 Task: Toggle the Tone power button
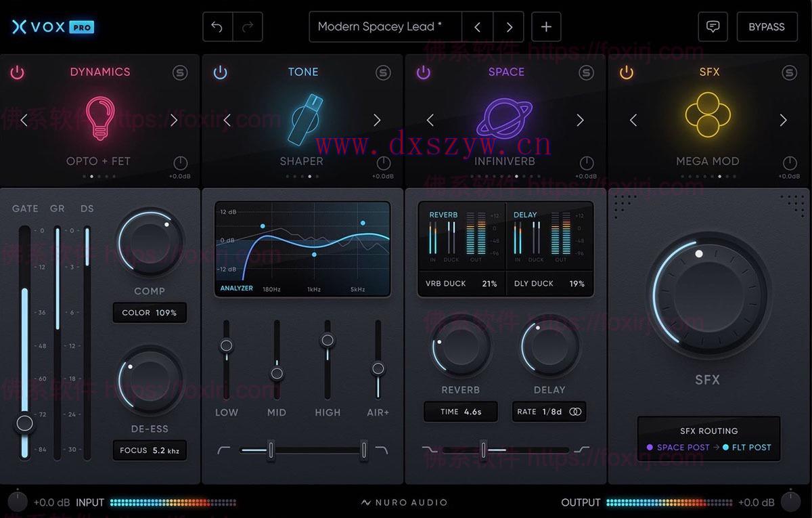[221, 72]
